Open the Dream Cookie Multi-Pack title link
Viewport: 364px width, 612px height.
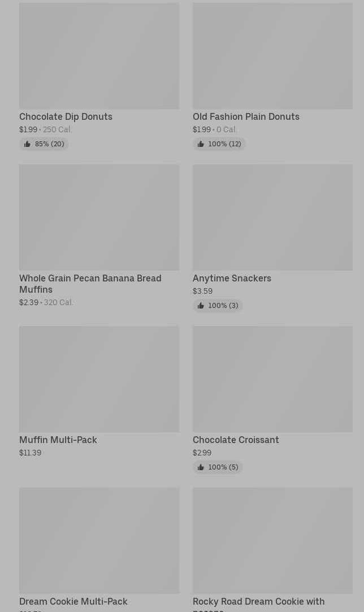click(x=73, y=601)
